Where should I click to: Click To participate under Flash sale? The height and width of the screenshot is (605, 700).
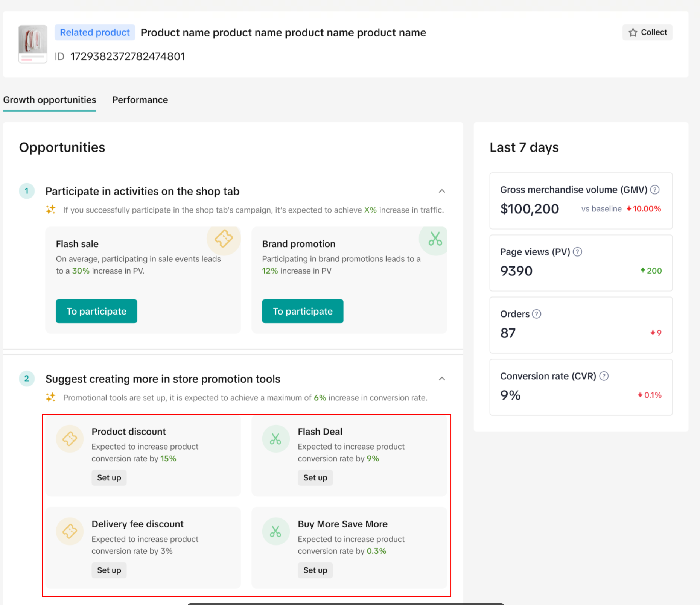(x=96, y=311)
